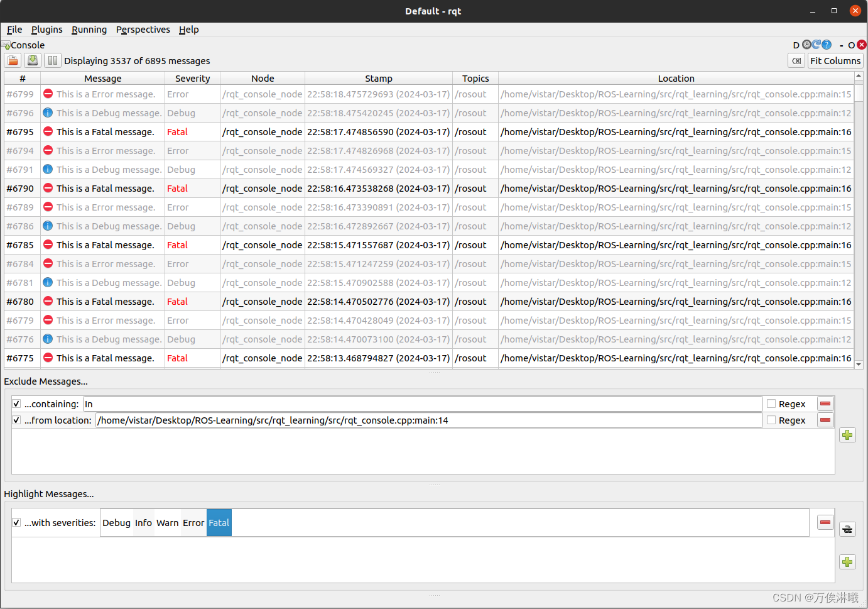Close the Console plugin with red X
Screen dimensions: 868x609
862,45
